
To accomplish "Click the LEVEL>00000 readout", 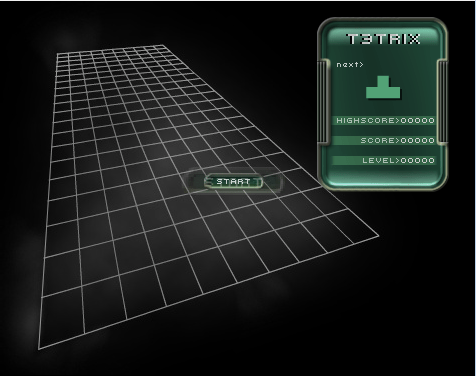I will [x=384, y=160].
